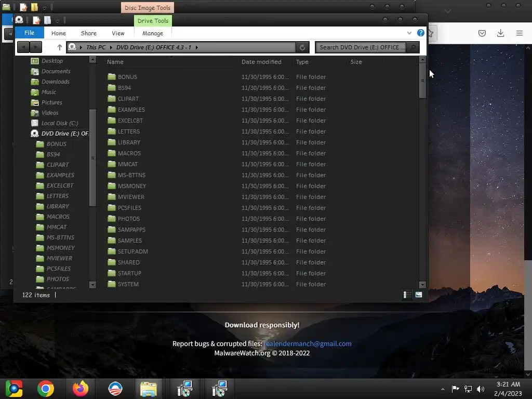This screenshot has width=532, height=399.
Task: Select the BS94 folder in file list
Action: (x=124, y=88)
